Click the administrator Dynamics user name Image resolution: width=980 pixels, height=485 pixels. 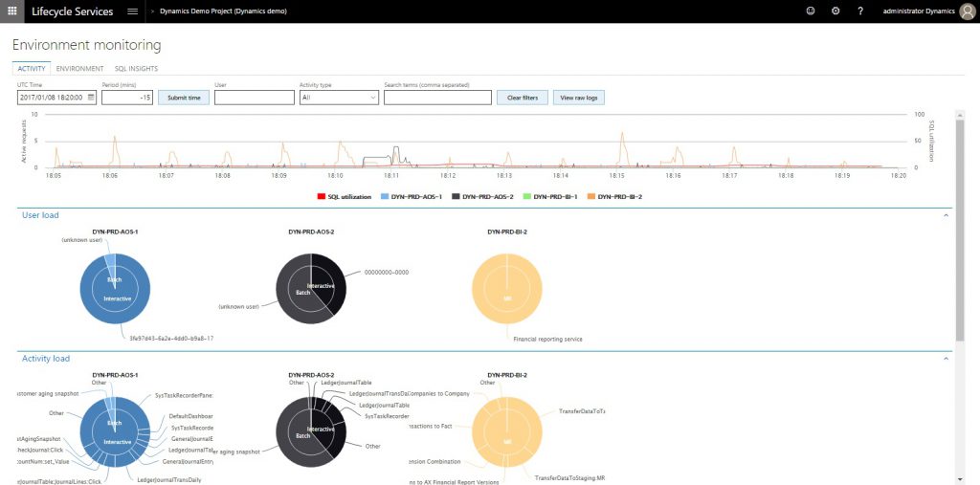919,11
